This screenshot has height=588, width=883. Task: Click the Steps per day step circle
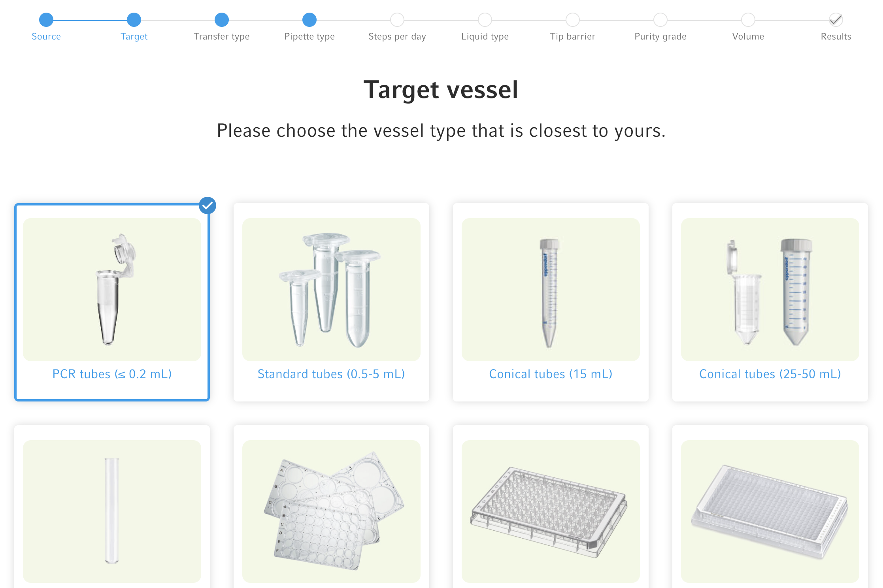(x=397, y=20)
